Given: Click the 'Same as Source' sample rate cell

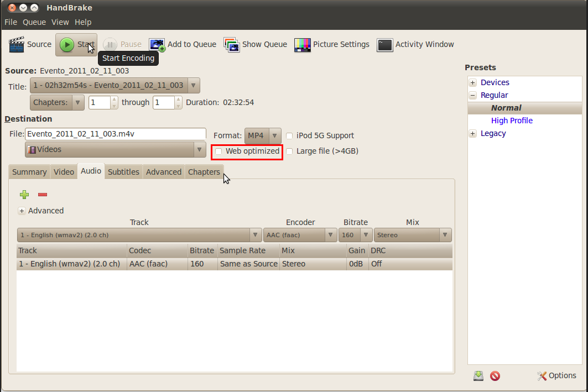Looking at the screenshot, I should point(248,264).
